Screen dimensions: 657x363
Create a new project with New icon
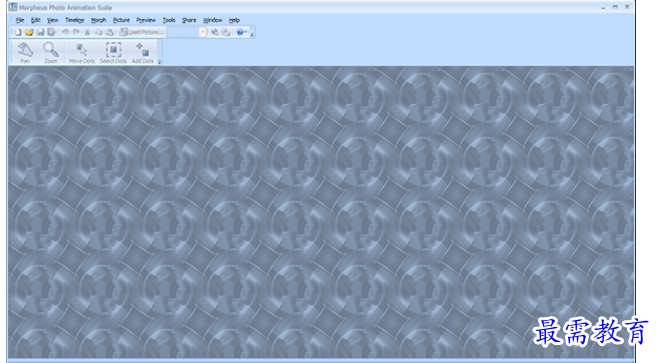18,32
